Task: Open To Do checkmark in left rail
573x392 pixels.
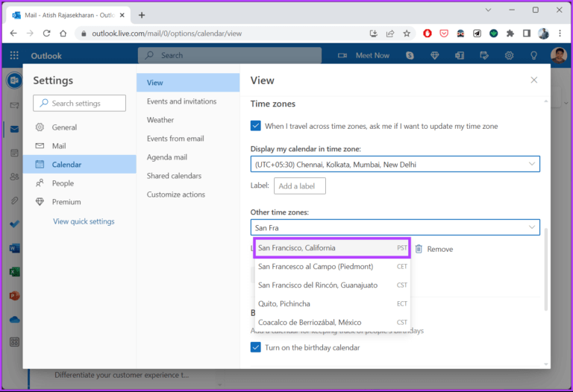Action: pyautogui.click(x=15, y=224)
